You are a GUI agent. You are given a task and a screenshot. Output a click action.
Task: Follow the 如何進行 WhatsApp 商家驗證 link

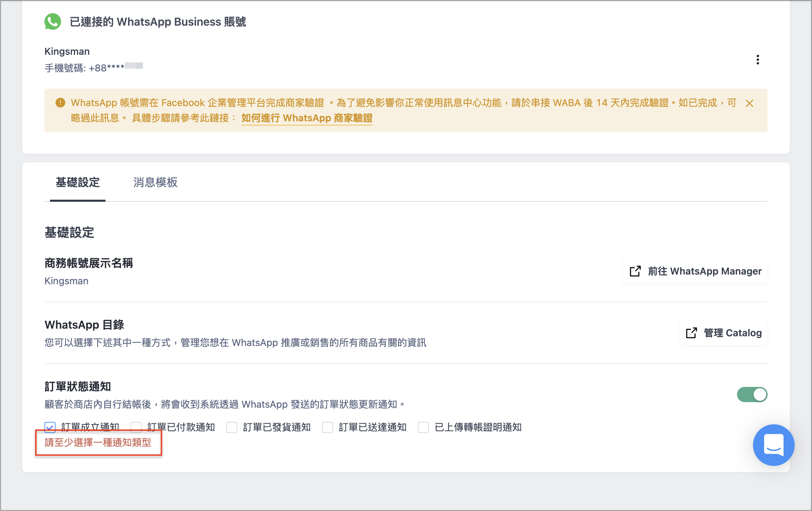tap(307, 118)
